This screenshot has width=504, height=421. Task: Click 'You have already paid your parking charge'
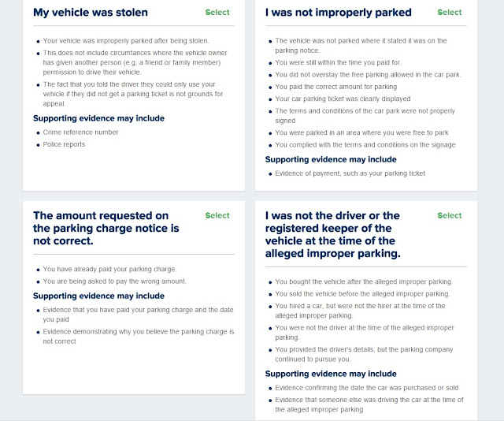[109, 269]
